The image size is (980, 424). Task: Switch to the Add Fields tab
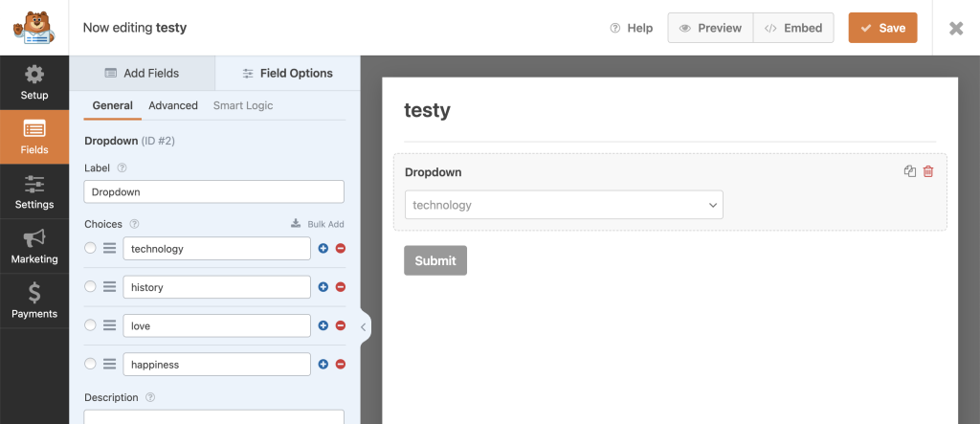[142, 73]
